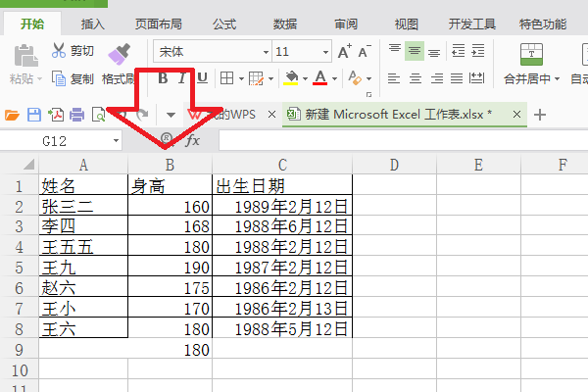Click in the formula bar
This screenshot has width=588, height=392.
403,141
